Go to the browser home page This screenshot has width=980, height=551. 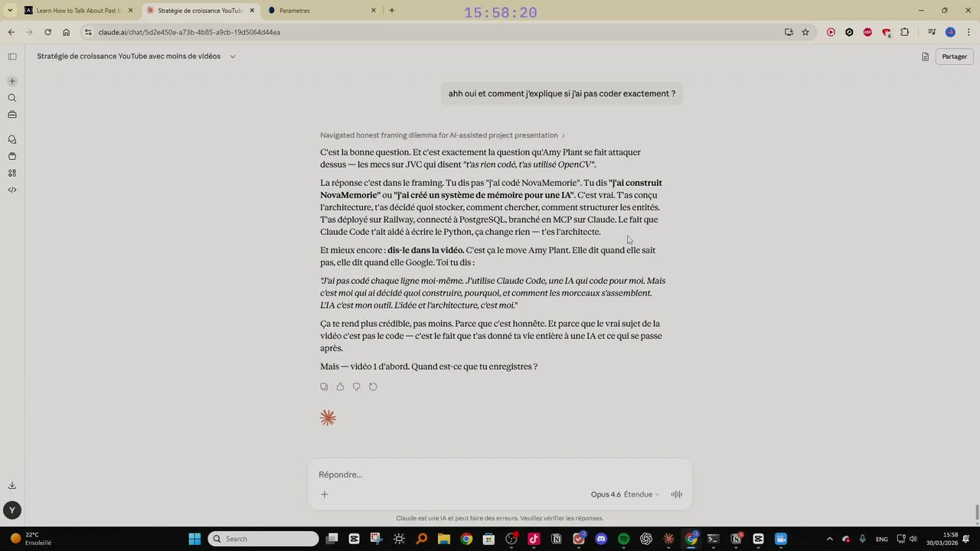point(67,32)
